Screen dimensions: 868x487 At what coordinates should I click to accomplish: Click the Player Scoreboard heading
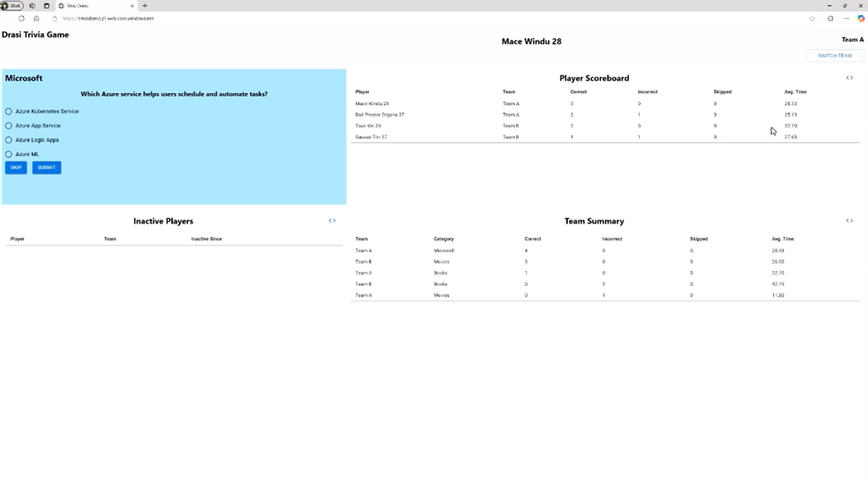(x=594, y=78)
